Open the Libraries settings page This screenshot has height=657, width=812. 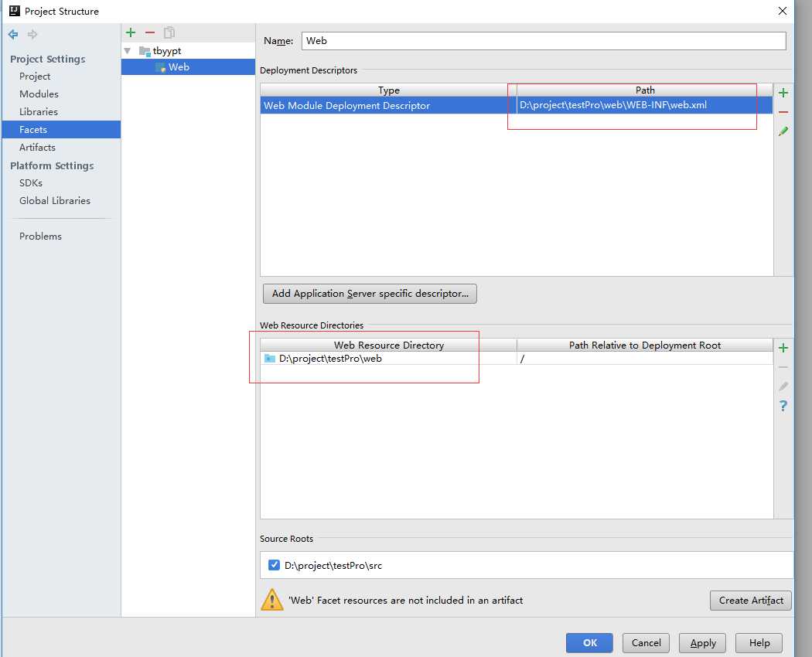[39, 112]
